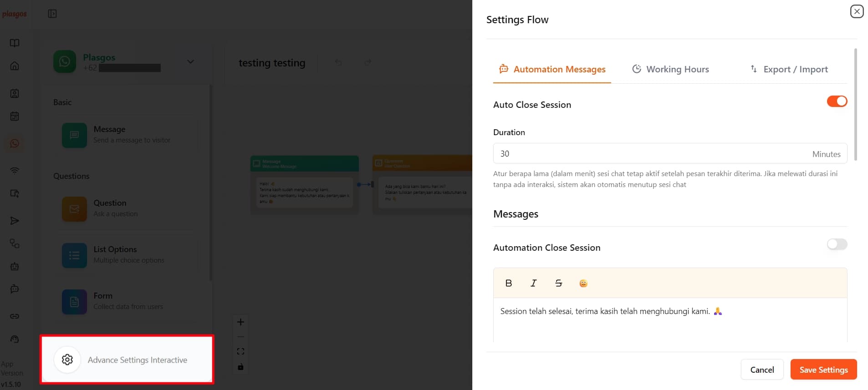Click the gear icon for Advance Settings
This screenshot has width=868, height=390.
(x=67, y=360)
